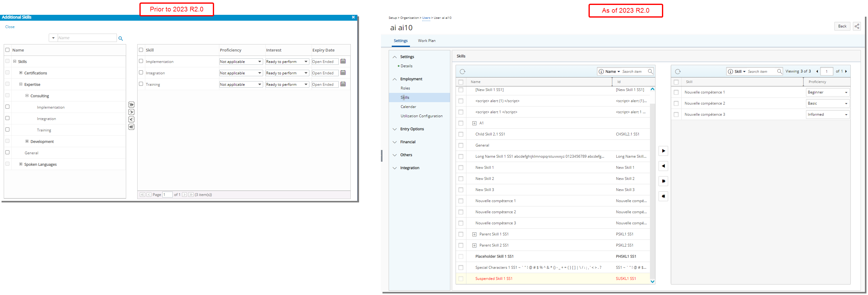Image resolution: width=868 pixels, height=295 pixels.
Task: Add selected skill with single right arrow
Action: pyautogui.click(x=131, y=112)
